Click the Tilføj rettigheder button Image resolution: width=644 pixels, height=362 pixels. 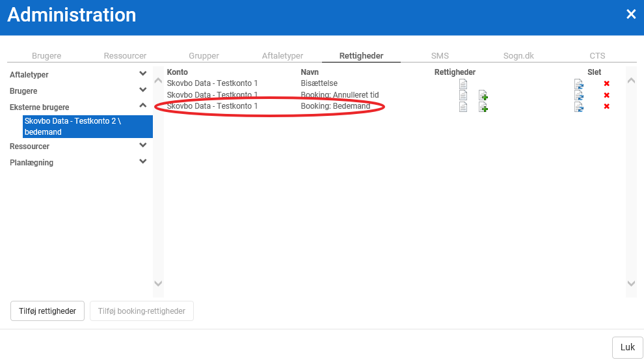pyautogui.click(x=47, y=311)
